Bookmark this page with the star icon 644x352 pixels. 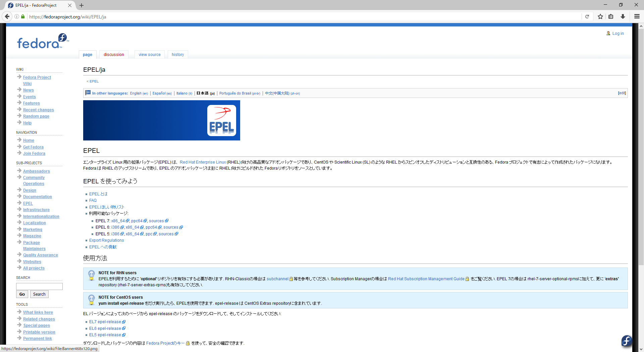coord(600,16)
